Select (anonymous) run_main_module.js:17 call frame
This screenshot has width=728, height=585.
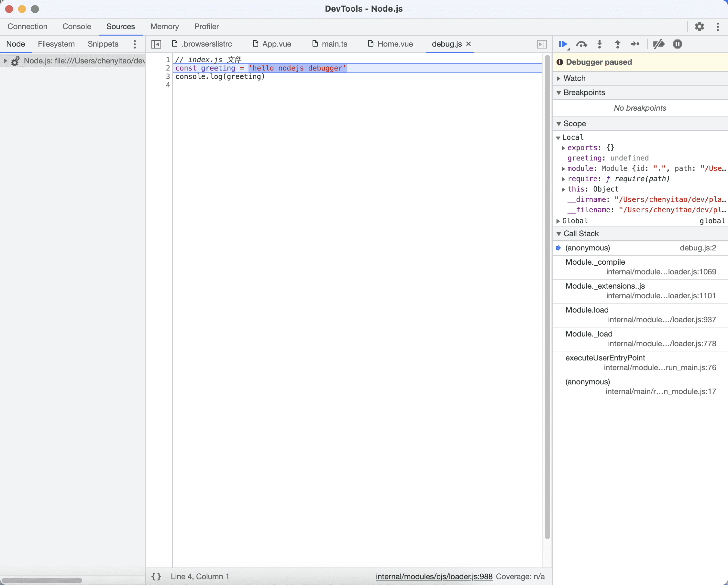point(640,387)
